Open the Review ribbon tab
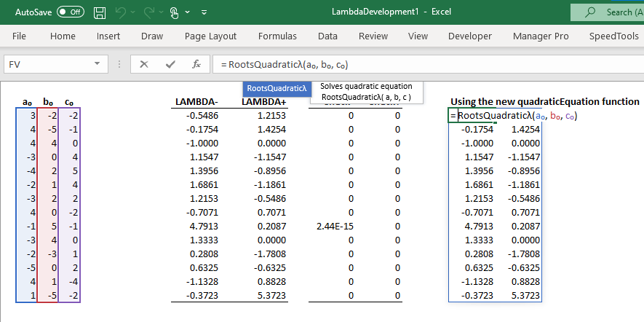644x322 pixels. point(373,36)
